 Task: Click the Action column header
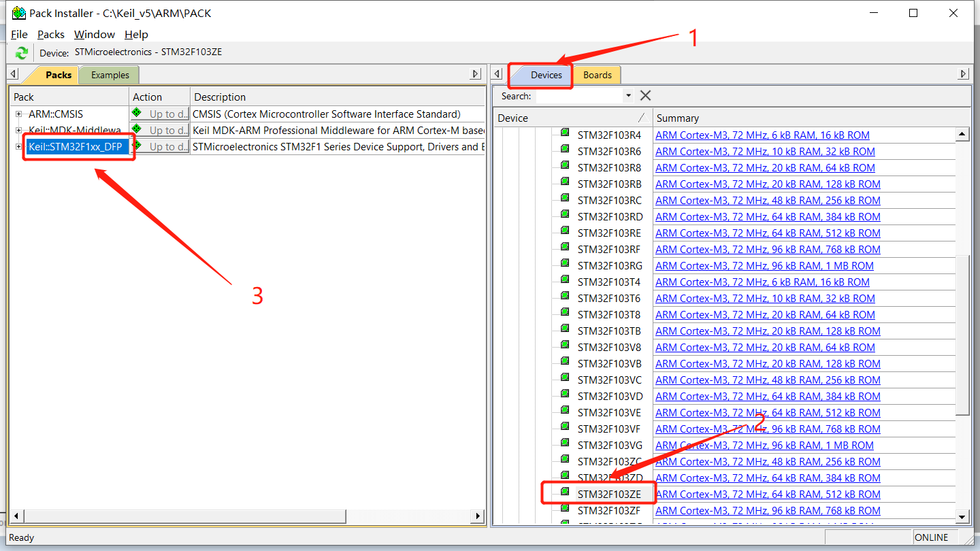coord(159,97)
